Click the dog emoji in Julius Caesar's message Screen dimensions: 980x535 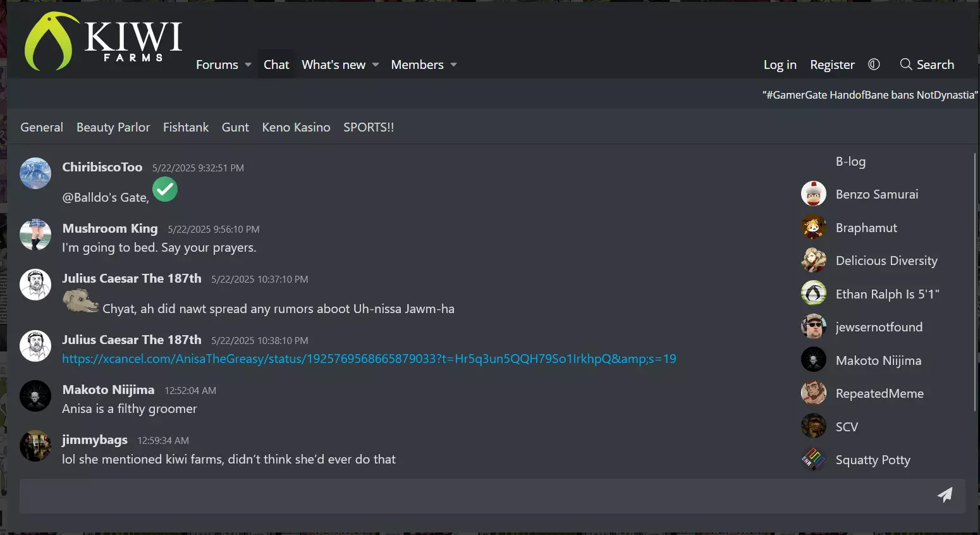81,301
